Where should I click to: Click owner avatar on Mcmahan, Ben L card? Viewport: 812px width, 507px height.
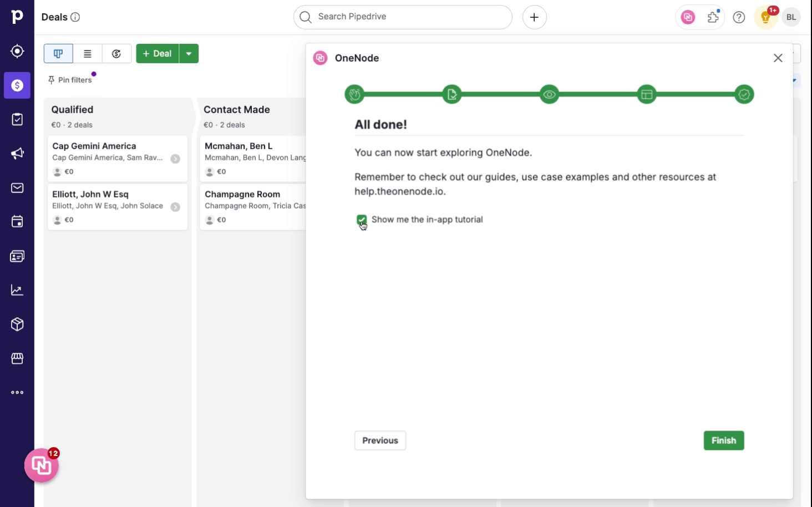(210, 172)
